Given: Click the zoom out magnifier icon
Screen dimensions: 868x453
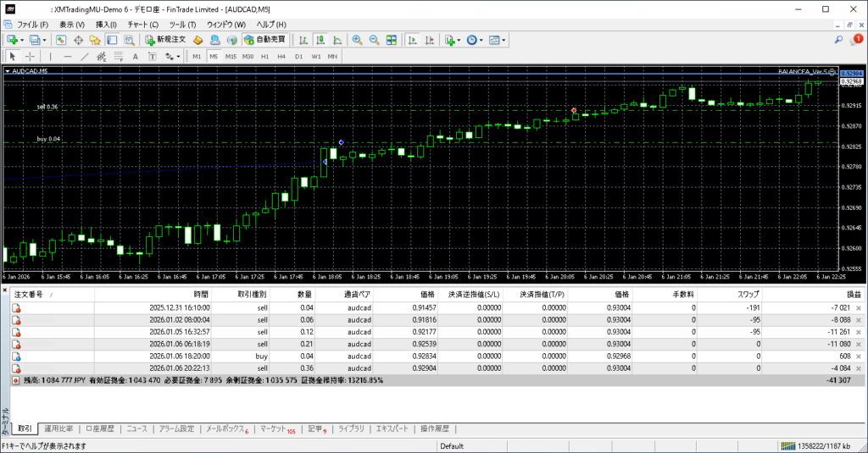Looking at the screenshot, I should [x=374, y=40].
